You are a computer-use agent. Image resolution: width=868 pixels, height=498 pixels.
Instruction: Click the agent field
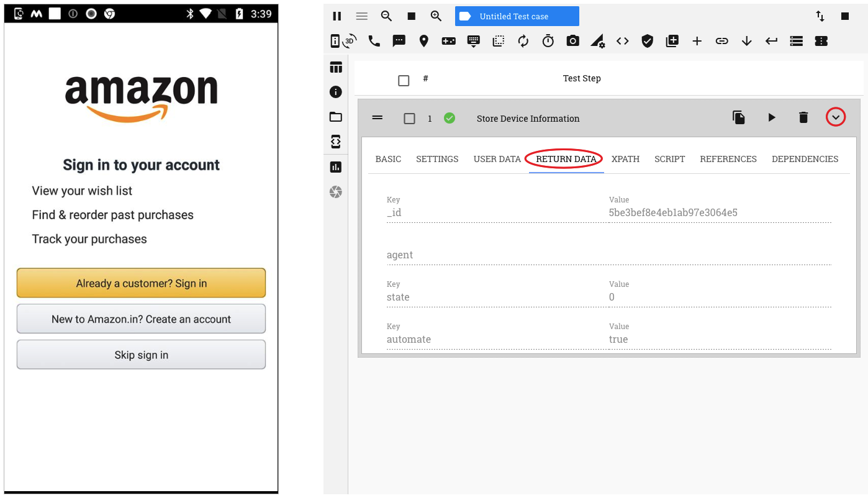pyautogui.click(x=609, y=255)
